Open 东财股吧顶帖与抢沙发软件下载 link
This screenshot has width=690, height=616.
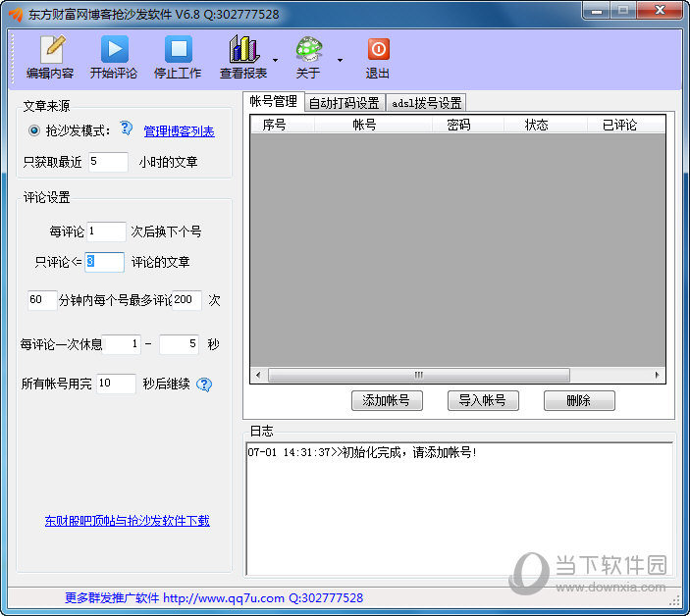pyautogui.click(x=127, y=521)
